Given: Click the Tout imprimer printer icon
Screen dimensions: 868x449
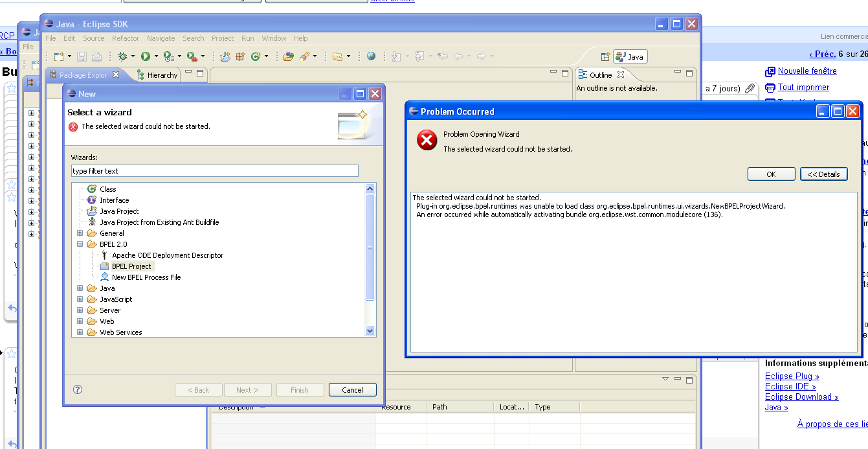Looking at the screenshot, I should 770,87.
